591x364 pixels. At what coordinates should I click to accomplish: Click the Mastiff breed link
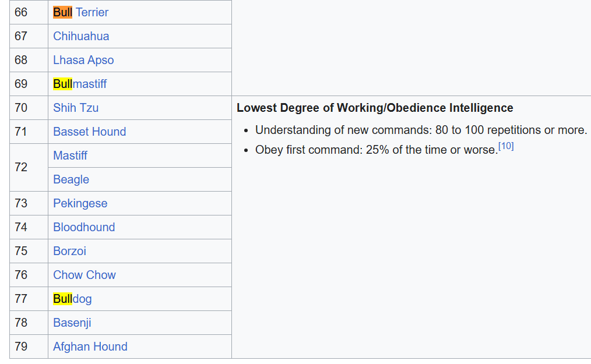point(70,156)
